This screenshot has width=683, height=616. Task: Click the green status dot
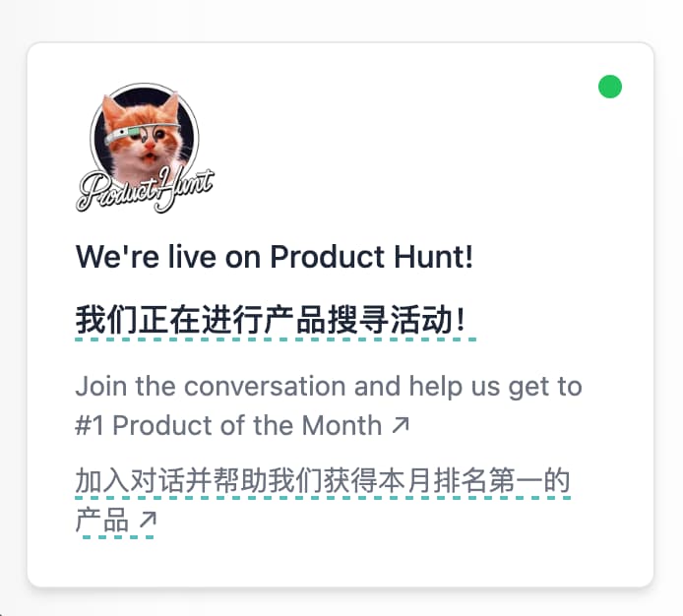tap(610, 87)
